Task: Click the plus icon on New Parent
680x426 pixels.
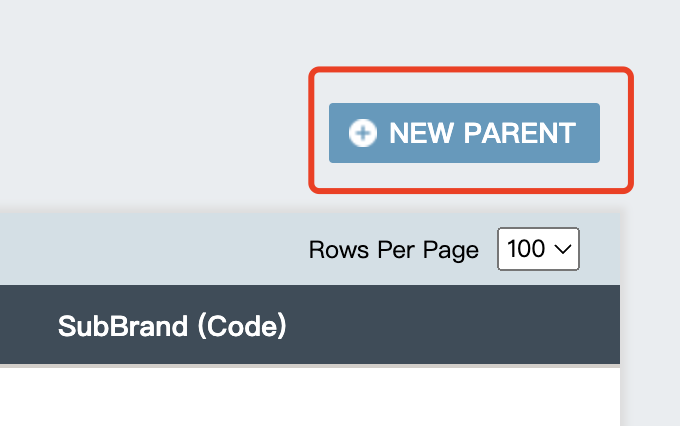Action: (362, 133)
